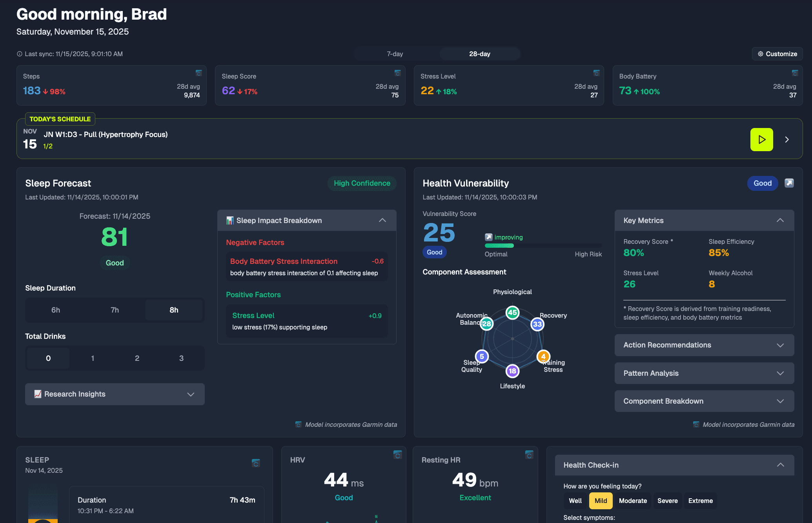Click the Garmin icon on the SLEEP card
Viewport: 812px width, 523px height.
point(256,463)
